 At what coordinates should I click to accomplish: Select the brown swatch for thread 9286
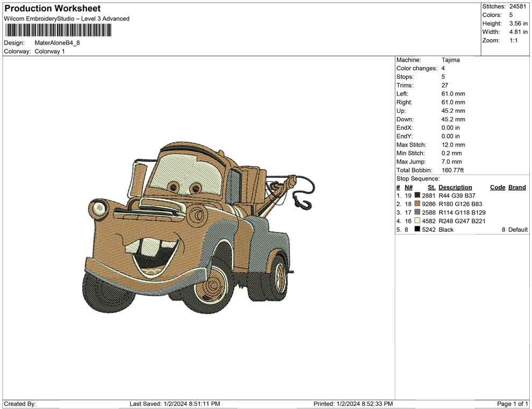pyautogui.click(x=418, y=204)
